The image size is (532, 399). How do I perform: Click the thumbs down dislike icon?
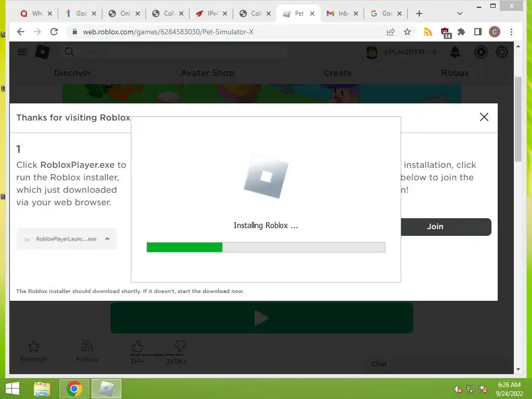tap(180, 346)
